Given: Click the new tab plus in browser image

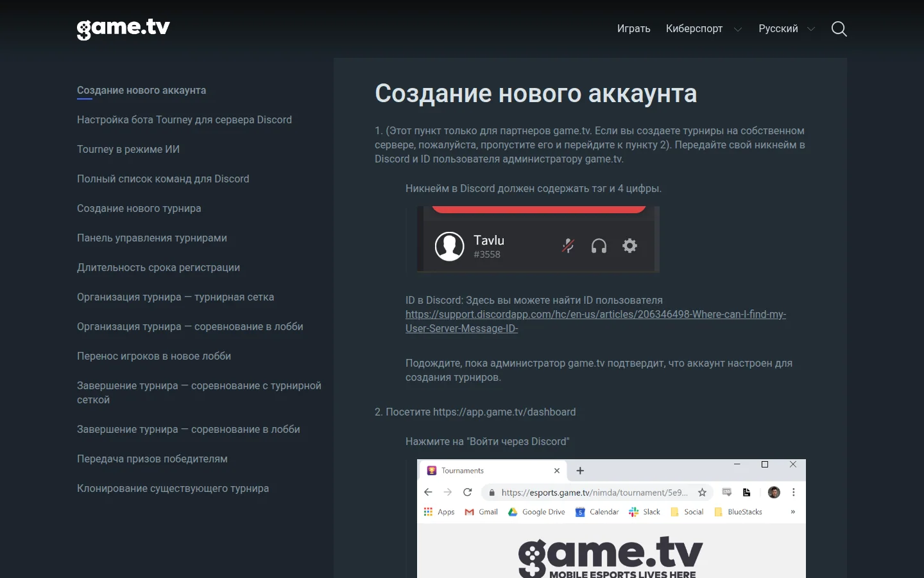Looking at the screenshot, I should point(580,471).
